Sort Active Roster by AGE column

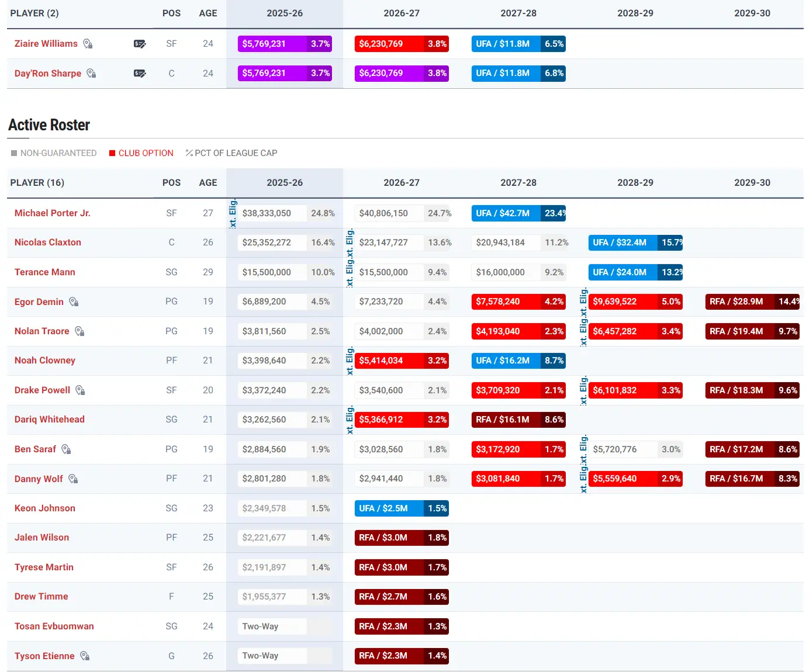click(x=208, y=183)
